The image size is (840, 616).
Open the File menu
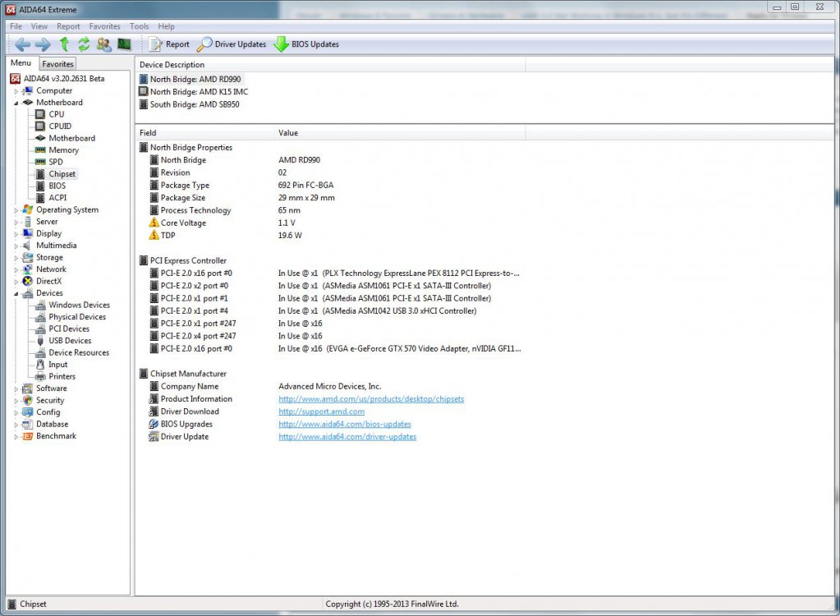(16, 26)
